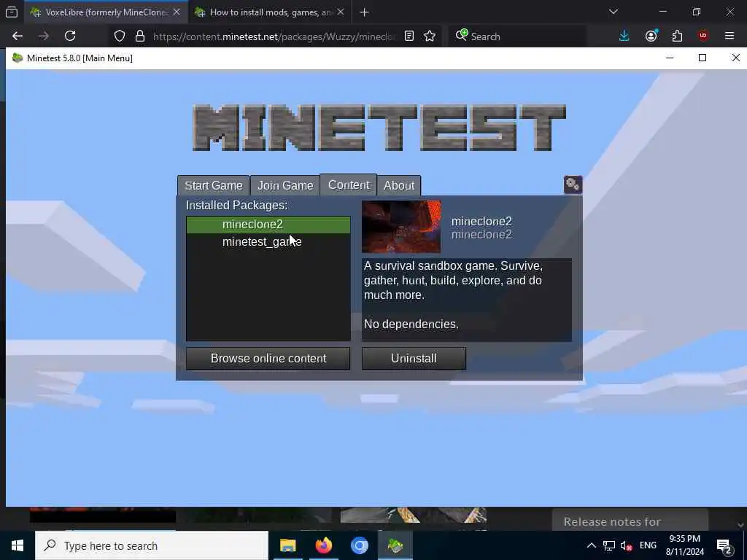Open Chromium from the taskbar

360,545
